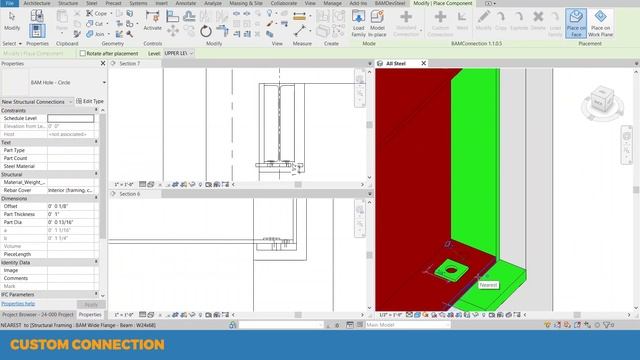Select the Offset tool in Modify panel
The width and height of the screenshot is (640, 360).
click(x=189, y=17)
